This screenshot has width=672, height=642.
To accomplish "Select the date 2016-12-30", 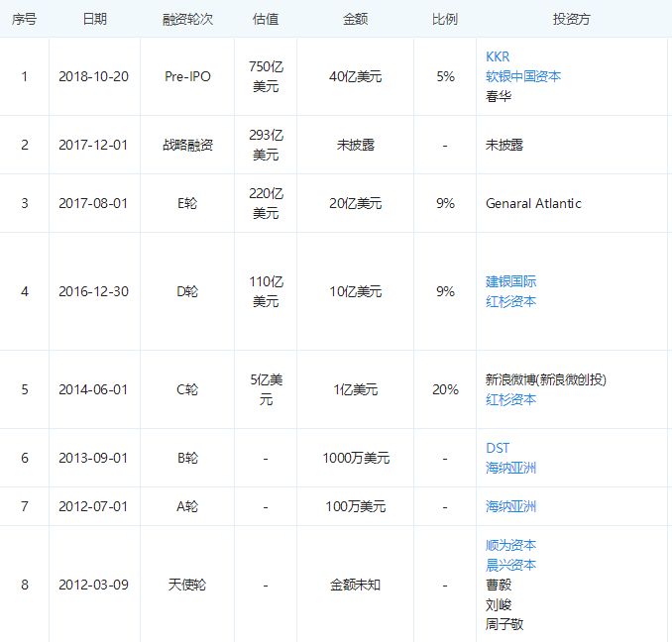I will click(93, 291).
